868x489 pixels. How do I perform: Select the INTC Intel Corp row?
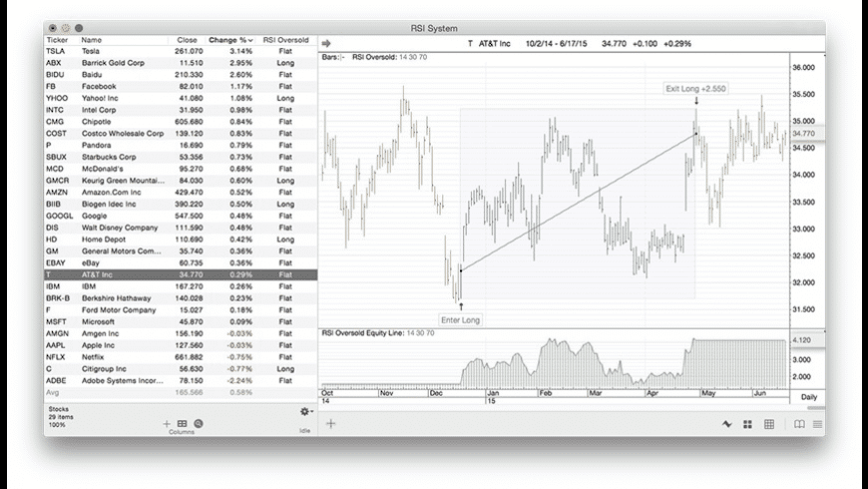pos(181,110)
